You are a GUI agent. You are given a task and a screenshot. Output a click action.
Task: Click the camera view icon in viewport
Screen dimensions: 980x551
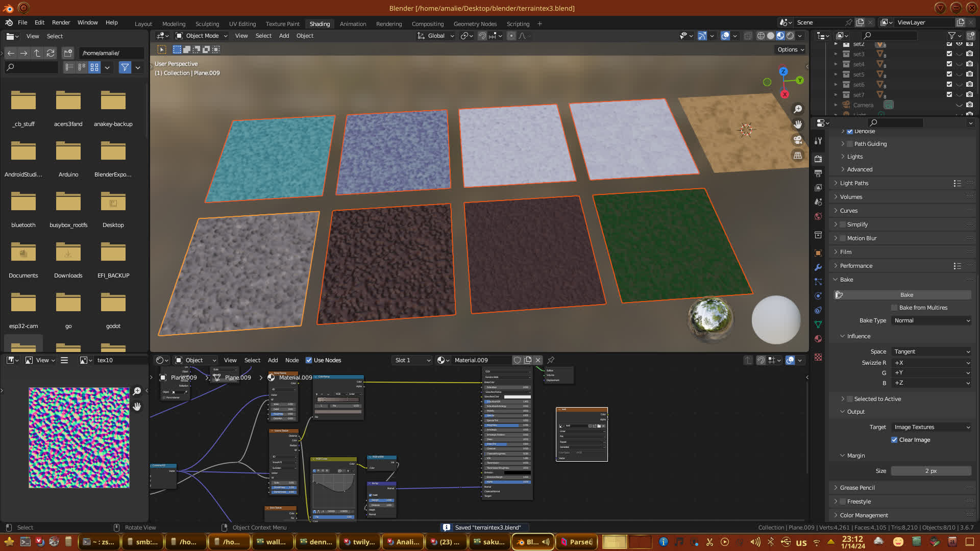[x=798, y=140]
